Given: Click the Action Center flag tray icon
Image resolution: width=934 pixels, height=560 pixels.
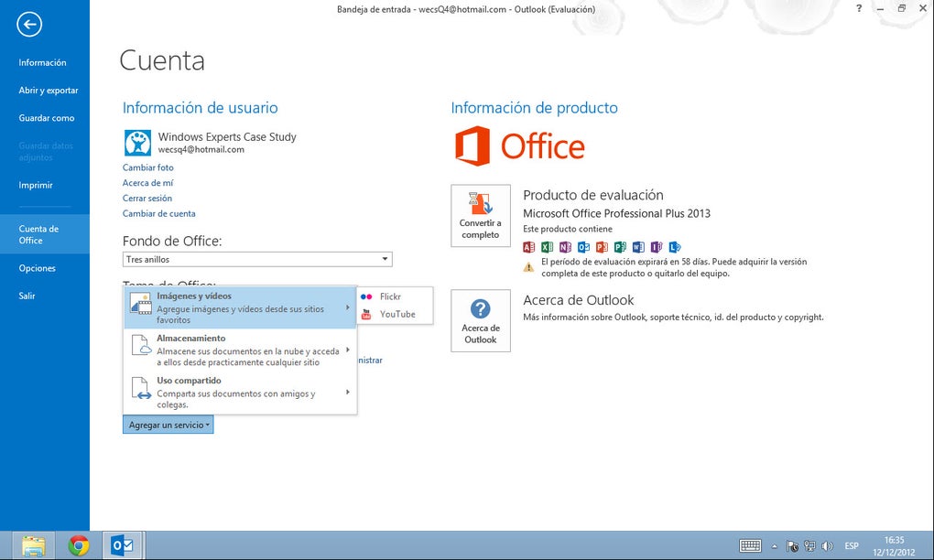Looking at the screenshot, I should 792,545.
